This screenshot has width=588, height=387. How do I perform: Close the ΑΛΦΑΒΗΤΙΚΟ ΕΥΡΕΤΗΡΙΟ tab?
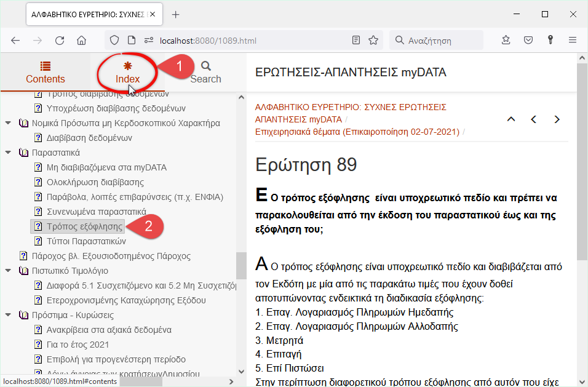(153, 14)
